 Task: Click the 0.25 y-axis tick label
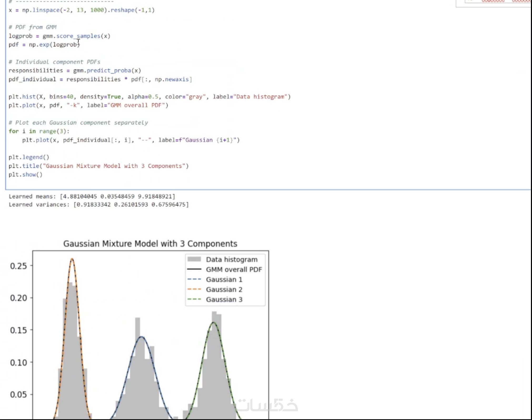[x=18, y=266]
